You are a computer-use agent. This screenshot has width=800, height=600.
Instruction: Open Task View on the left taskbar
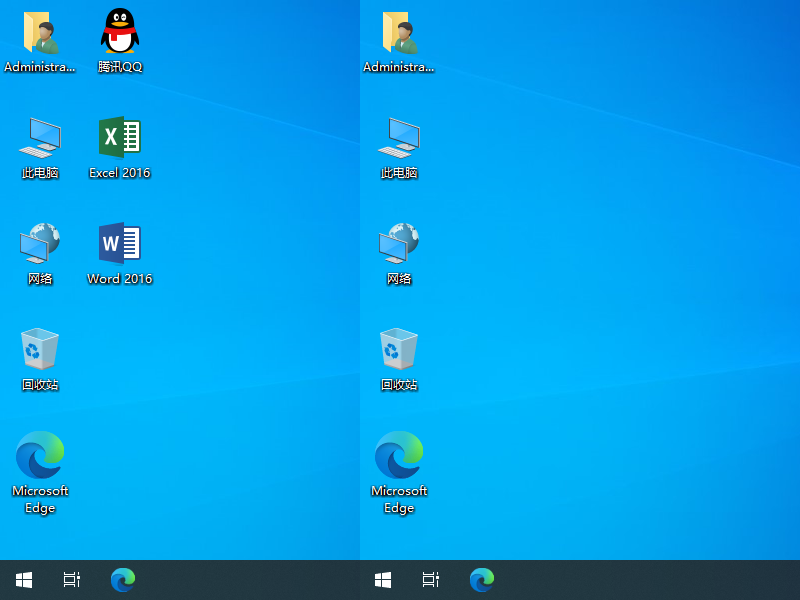click(71, 579)
